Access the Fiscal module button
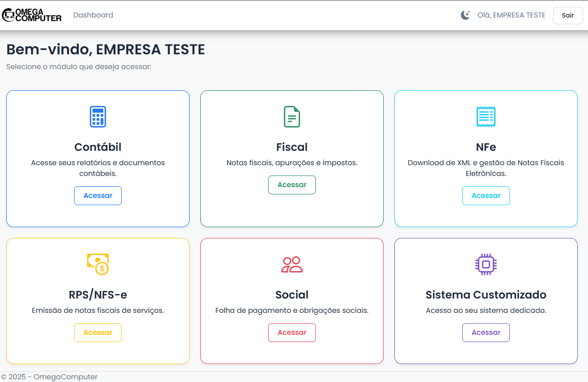Image resolution: width=588 pixels, height=382 pixels. [x=292, y=185]
